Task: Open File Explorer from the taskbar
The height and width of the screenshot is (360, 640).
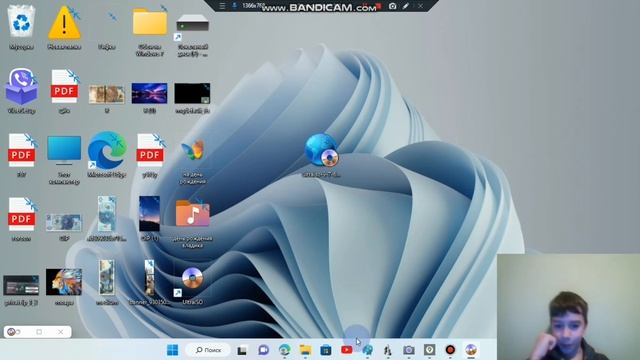Action: [x=305, y=350]
